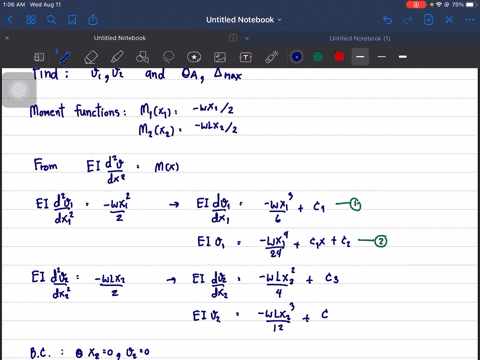This screenshot has height=360, width=480.
Task: Tap the handwritten 'B.C.' line
Action: [89, 352]
